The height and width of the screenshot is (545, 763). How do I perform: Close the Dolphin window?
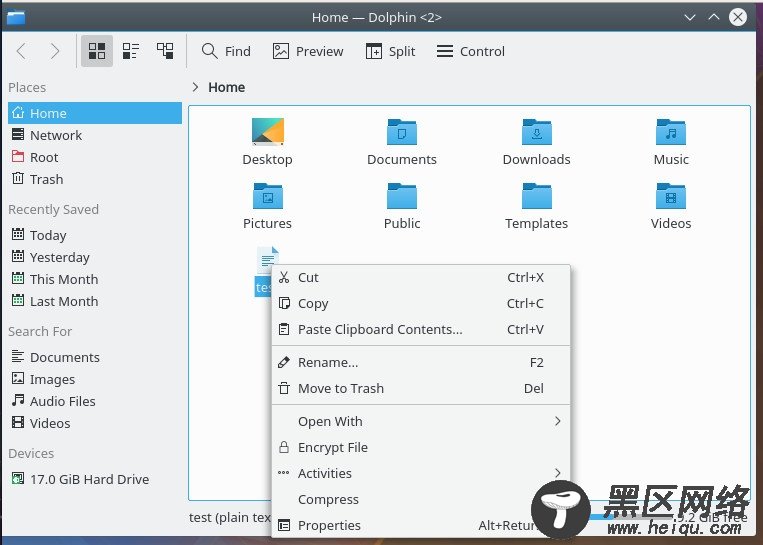(738, 18)
